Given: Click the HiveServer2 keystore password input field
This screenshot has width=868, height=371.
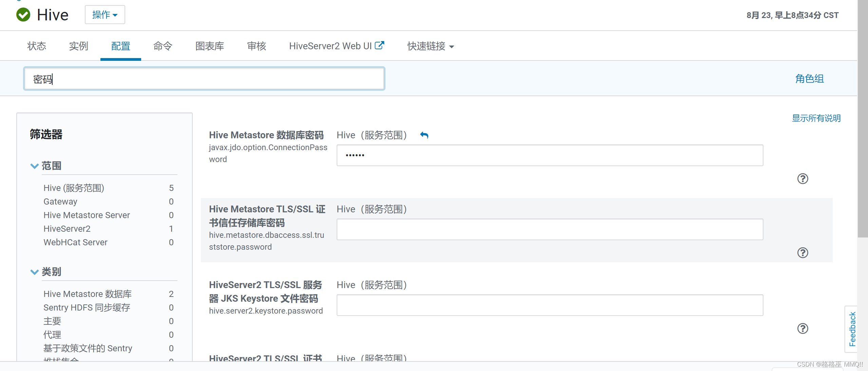Looking at the screenshot, I should pos(550,305).
